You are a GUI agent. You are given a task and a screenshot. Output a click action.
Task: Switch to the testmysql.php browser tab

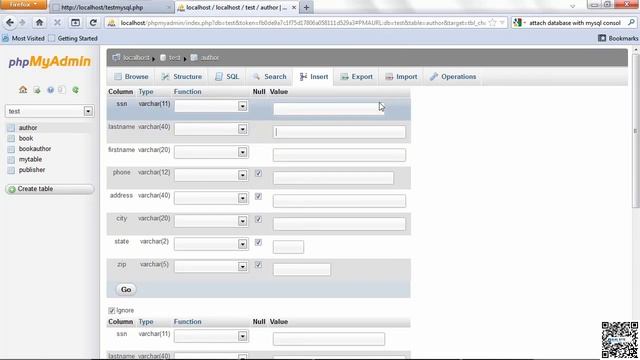tap(111, 7)
